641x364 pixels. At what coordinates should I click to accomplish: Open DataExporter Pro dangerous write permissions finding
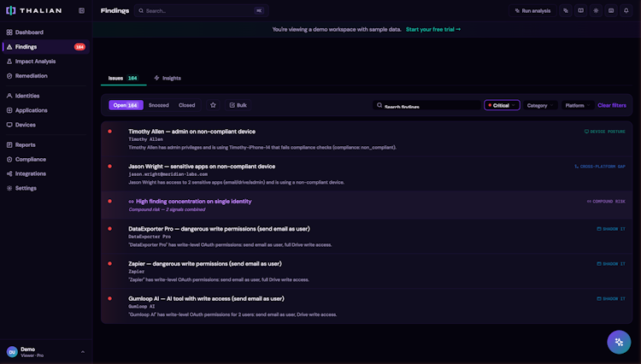367,237
